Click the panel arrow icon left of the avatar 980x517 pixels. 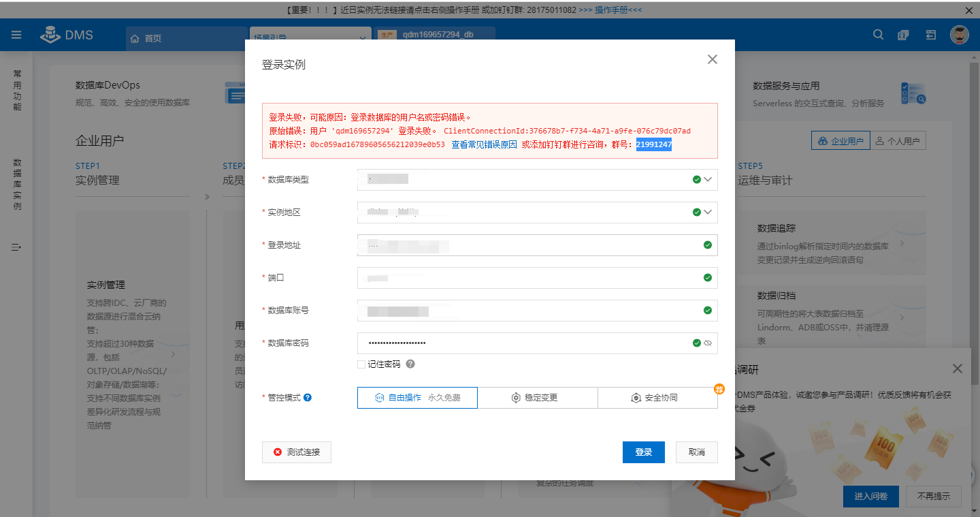point(931,35)
